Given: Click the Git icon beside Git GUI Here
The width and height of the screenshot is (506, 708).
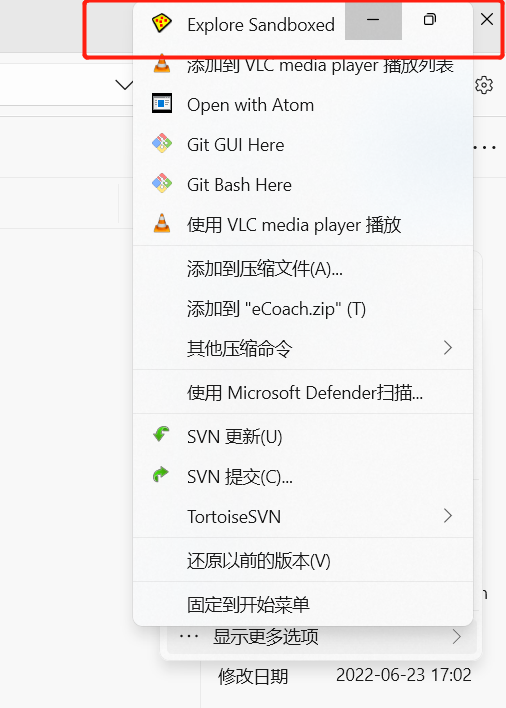Looking at the screenshot, I should [162, 144].
